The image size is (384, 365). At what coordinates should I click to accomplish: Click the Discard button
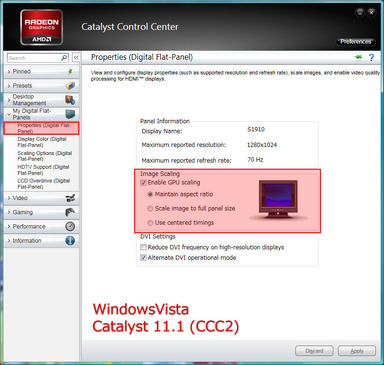point(314,351)
